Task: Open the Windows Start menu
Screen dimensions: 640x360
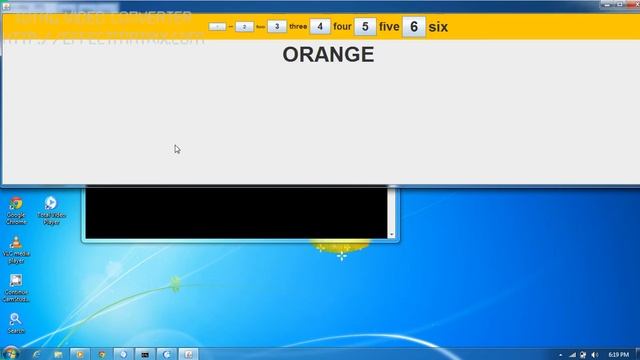Action: [11, 353]
